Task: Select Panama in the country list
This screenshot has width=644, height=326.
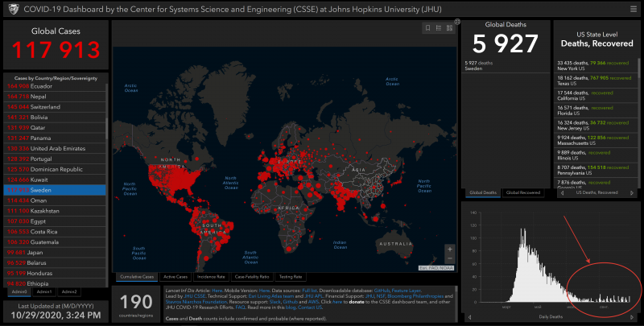Action: tap(55, 138)
